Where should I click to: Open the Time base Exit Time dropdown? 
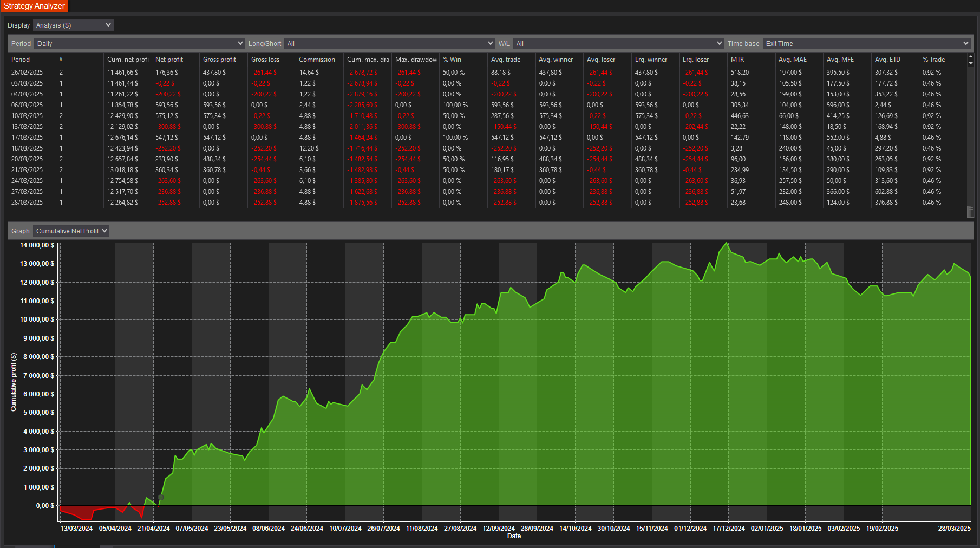tap(866, 44)
